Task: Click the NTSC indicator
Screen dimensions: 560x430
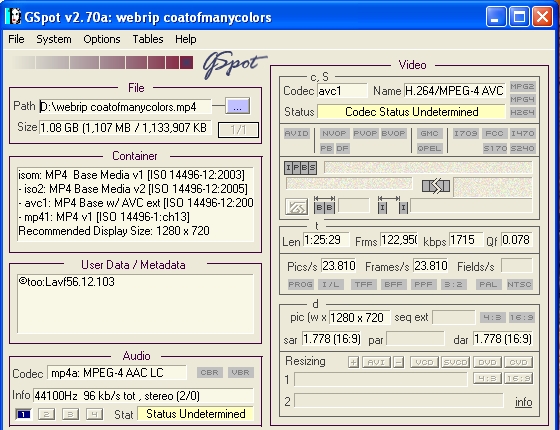Action: tap(519, 285)
